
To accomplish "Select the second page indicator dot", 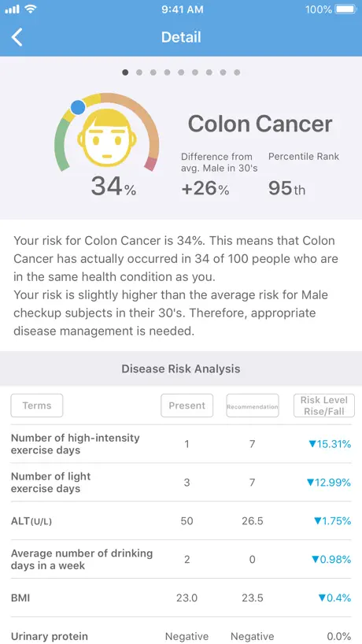I will pyautogui.click(x=139, y=72).
